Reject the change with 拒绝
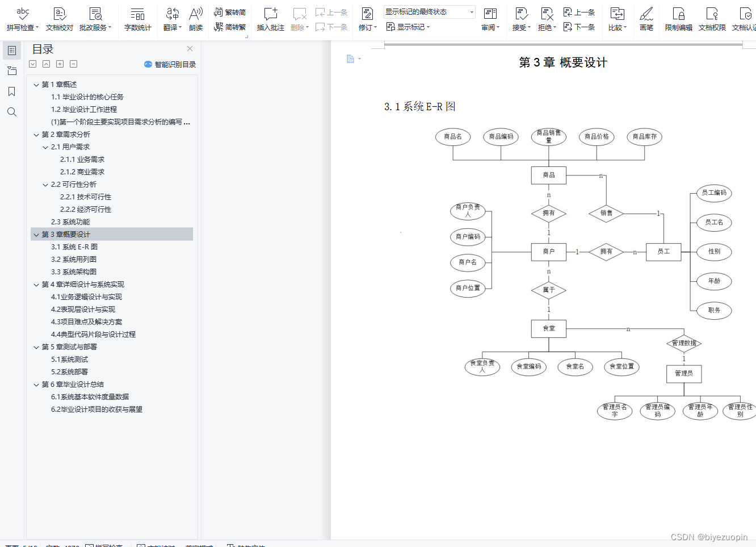Screen dimensions: 756x547 (x=547, y=19)
